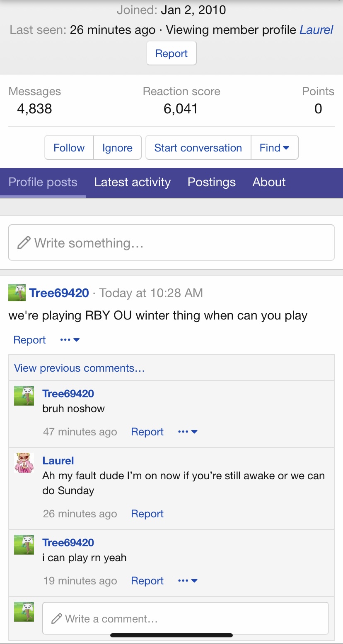Start conversation with this member
The image size is (343, 644).
(198, 148)
